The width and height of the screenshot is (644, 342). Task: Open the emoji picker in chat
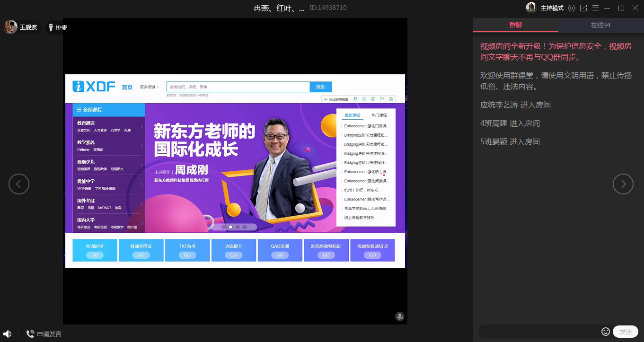point(605,332)
